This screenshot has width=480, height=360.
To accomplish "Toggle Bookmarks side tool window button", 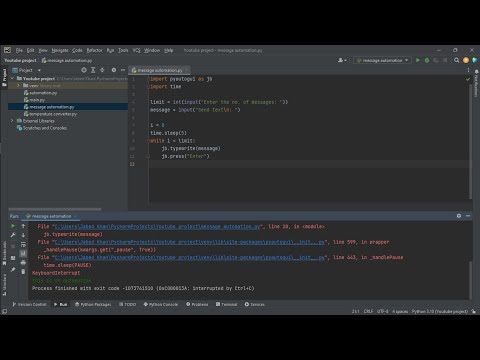I will (x=4, y=253).
